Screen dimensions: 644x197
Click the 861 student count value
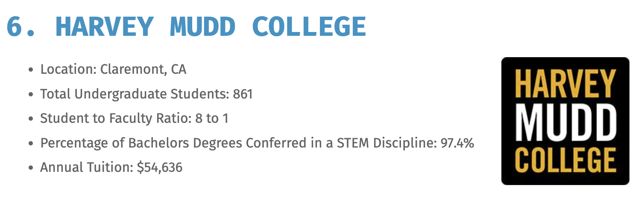(x=243, y=94)
